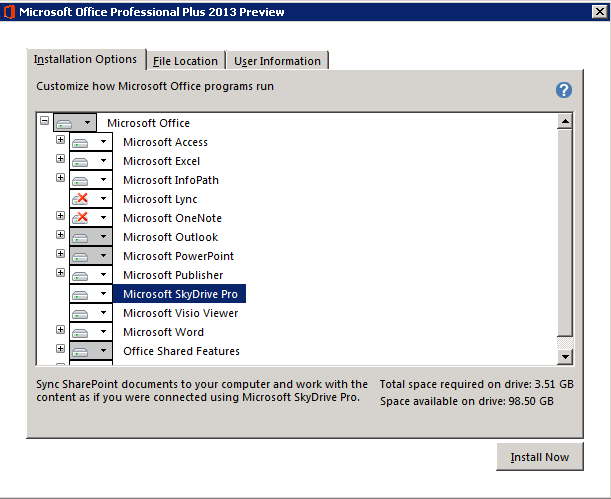Switch to the User Information tab
The image size is (611, 499).
click(x=277, y=61)
